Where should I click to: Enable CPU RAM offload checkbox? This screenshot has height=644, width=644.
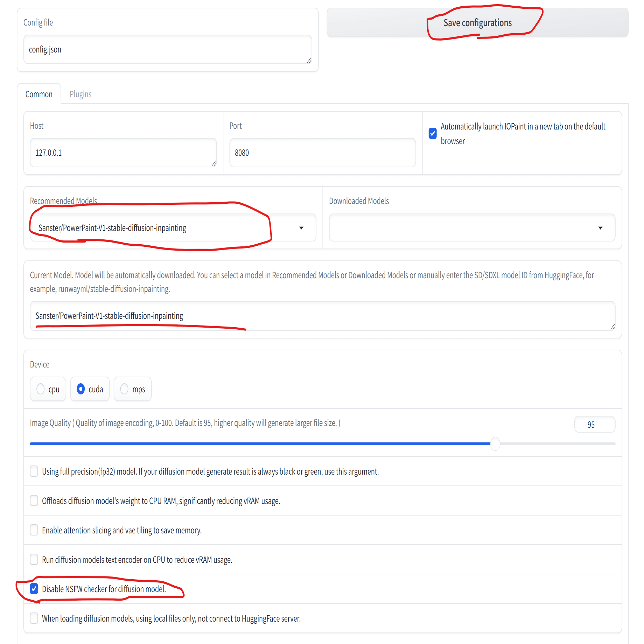pyautogui.click(x=34, y=500)
